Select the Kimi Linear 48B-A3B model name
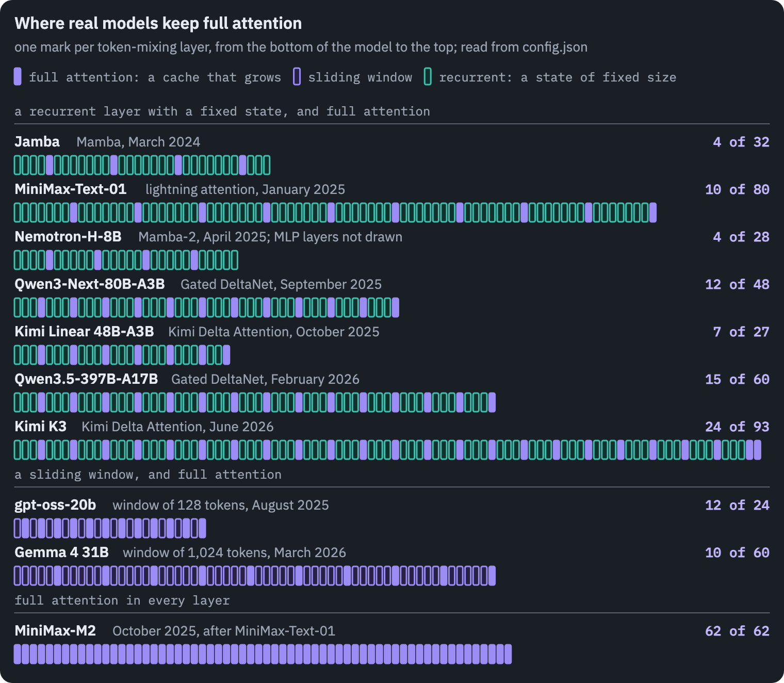 coord(84,332)
